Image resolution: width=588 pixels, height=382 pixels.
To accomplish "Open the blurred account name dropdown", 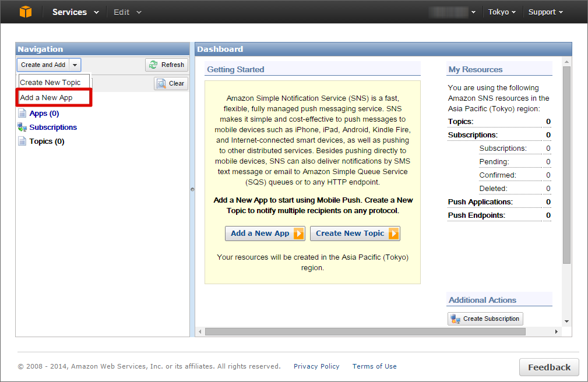I will tap(453, 12).
